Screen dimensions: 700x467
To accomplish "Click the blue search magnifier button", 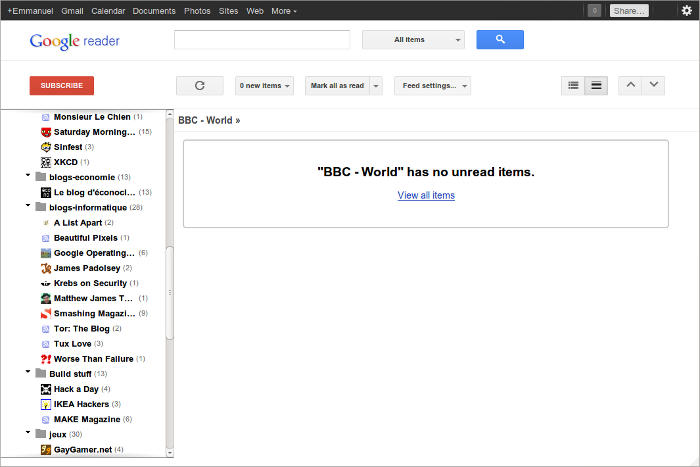I will [x=500, y=40].
